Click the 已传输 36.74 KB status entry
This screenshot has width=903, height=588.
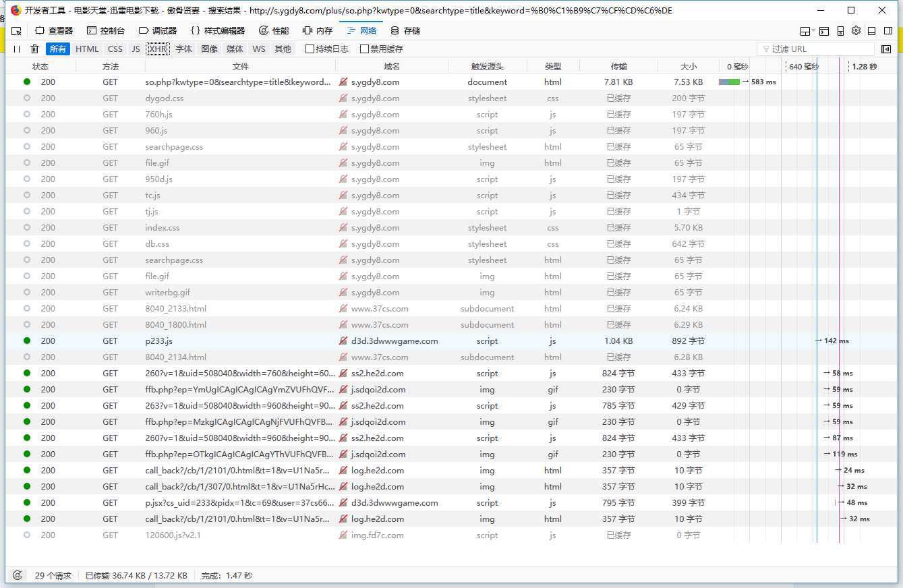(x=136, y=576)
